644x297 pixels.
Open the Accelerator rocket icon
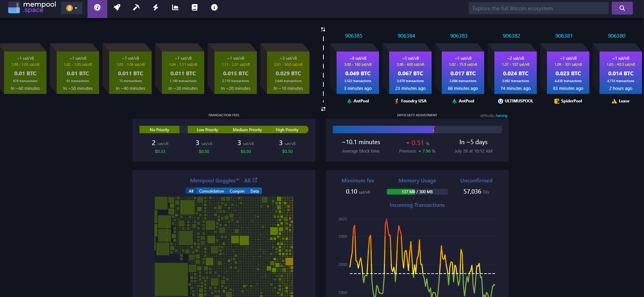click(x=117, y=7)
